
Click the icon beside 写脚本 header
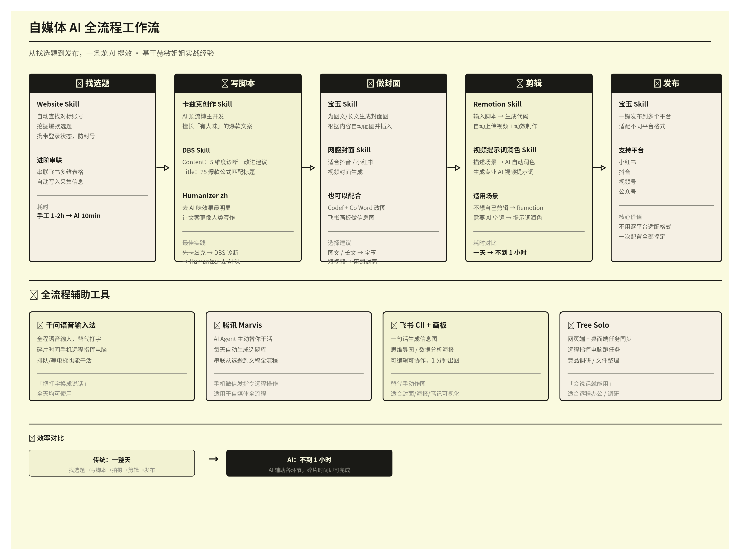[225, 84]
